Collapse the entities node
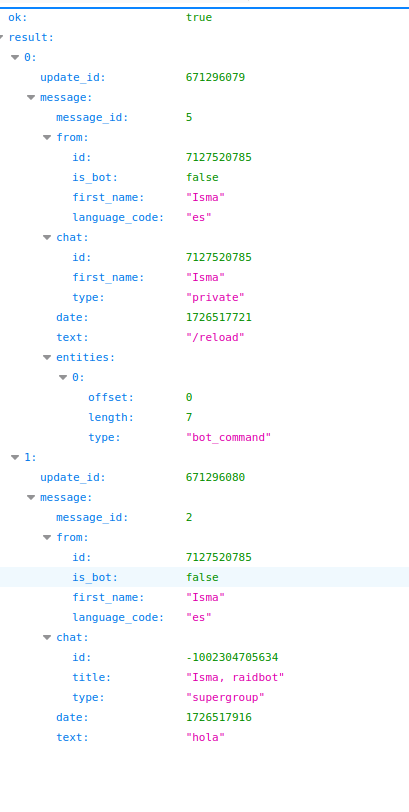This screenshot has height=812, width=409. [x=47, y=357]
